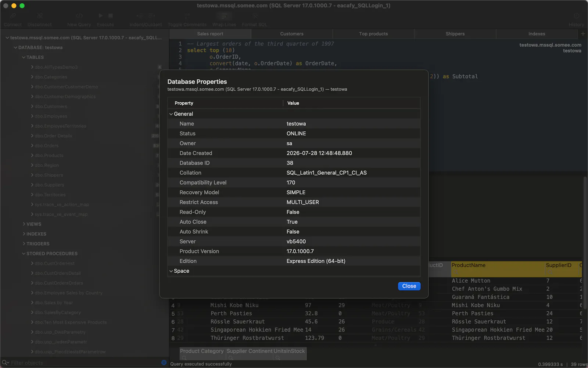
Task: Click Alice Mutton cell in results grid
Action: click(471, 281)
